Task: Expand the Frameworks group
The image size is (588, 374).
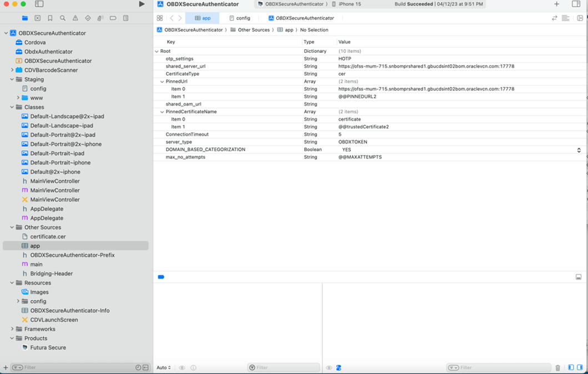Action: pos(12,329)
